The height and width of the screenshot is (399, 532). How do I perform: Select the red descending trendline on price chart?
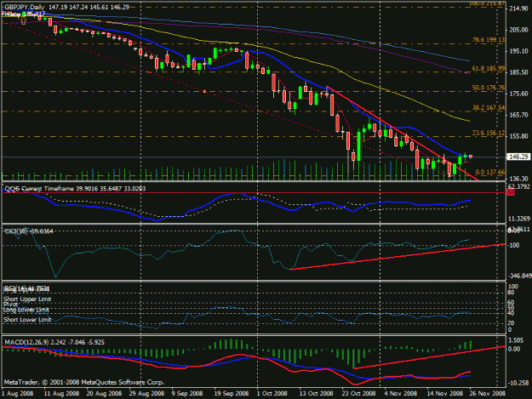click(x=402, y=133)
